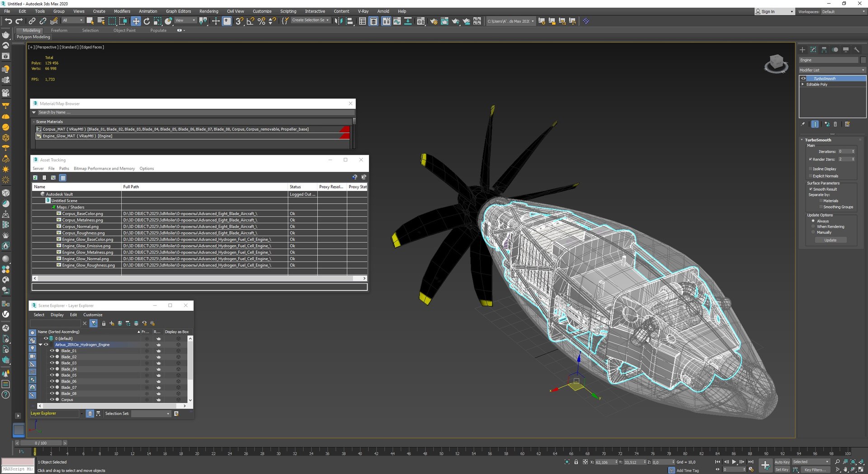This screenshot has height=474, width=868.
Task: Open the Selection Set dropdown in Layer Explorer
Action: (151, 413)
